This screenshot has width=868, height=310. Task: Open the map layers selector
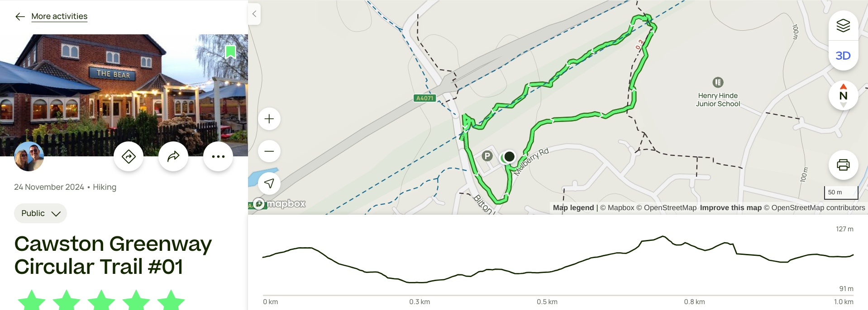pyautogui.click(x=843, y=26)
